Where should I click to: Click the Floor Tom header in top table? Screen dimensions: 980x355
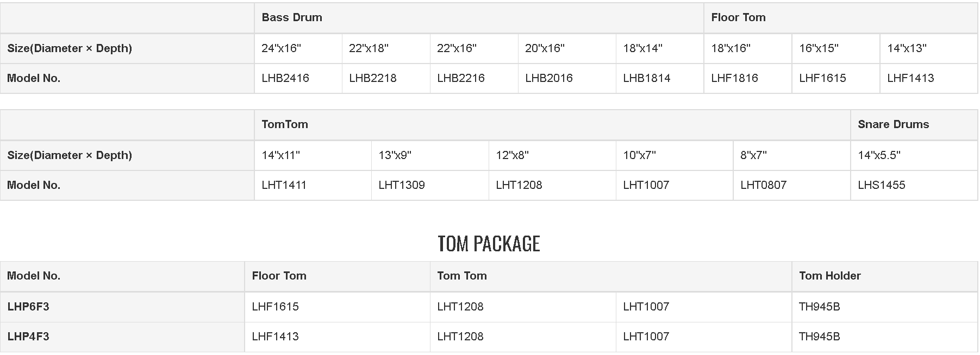tap(738, 17)
